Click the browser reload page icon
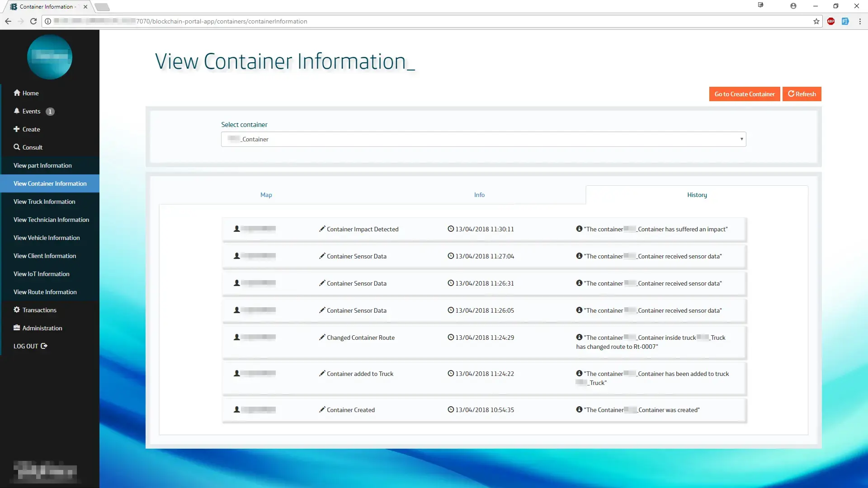868x488 pixels. pyautogui.click(x=33, y=21)
